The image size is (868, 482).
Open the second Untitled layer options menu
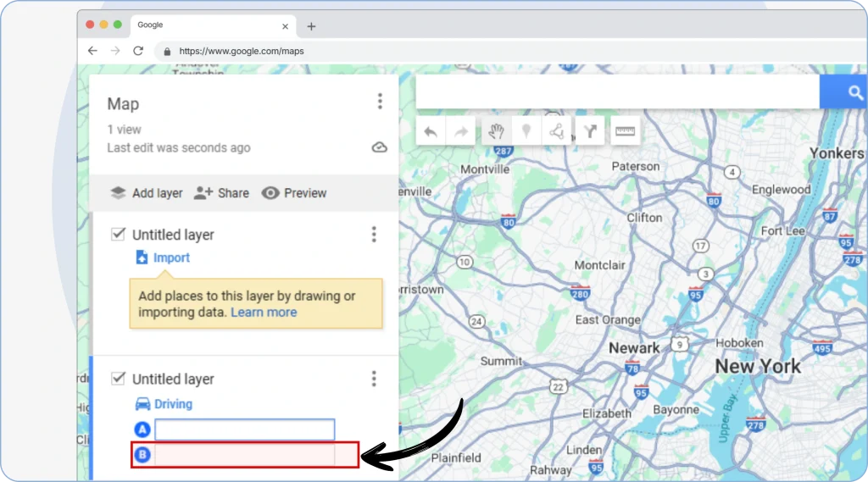click(x=374, y=379)
